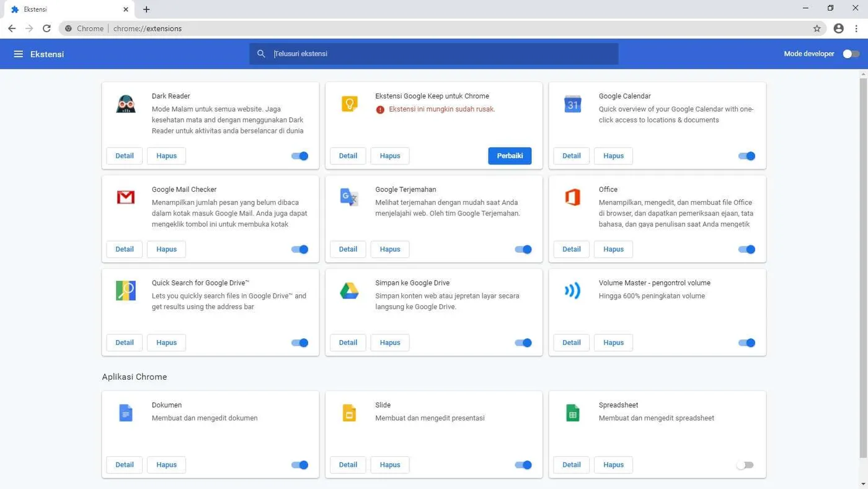Close the Ekstensi tab
The height and width of the screenshot is (489, 868).
tap(126, 9)
